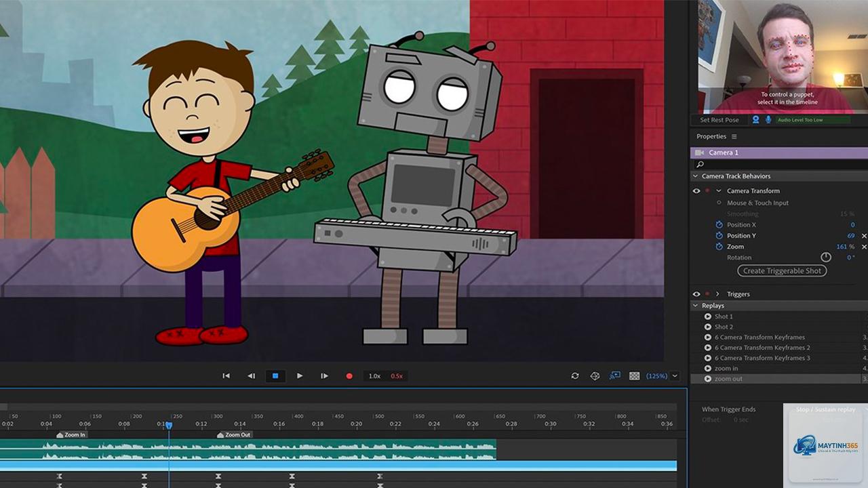
Task: Start recording with the red button
Action: click(349, 376)
